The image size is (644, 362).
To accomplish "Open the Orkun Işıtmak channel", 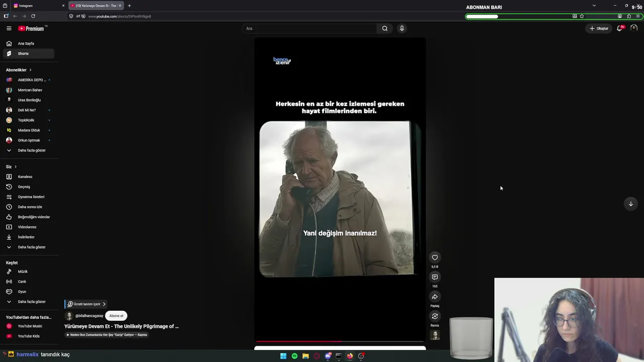I will [x=29, y=140].
